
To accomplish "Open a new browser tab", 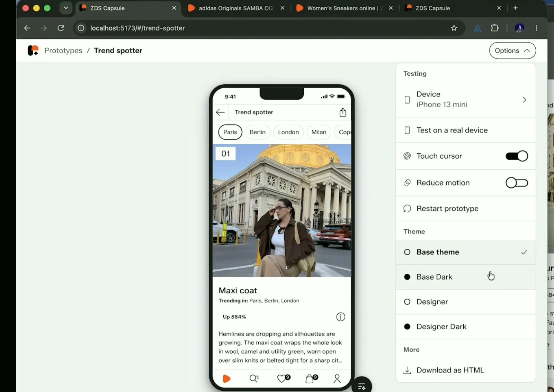I will 515,8.
